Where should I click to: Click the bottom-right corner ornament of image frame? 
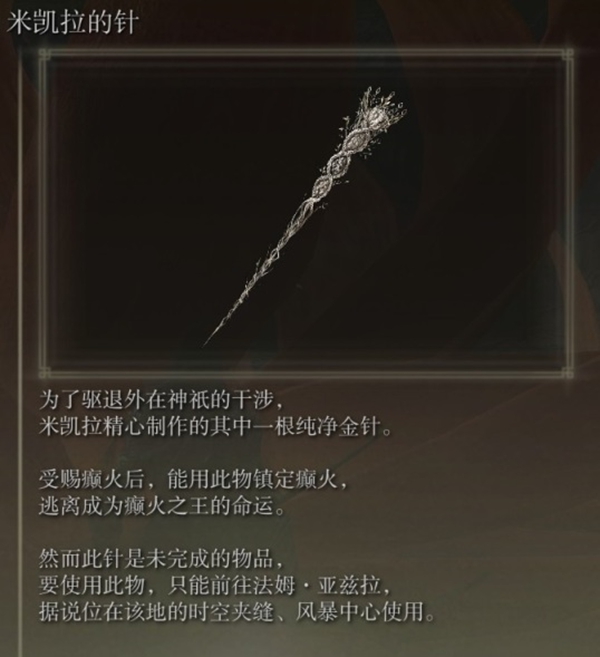568,372
